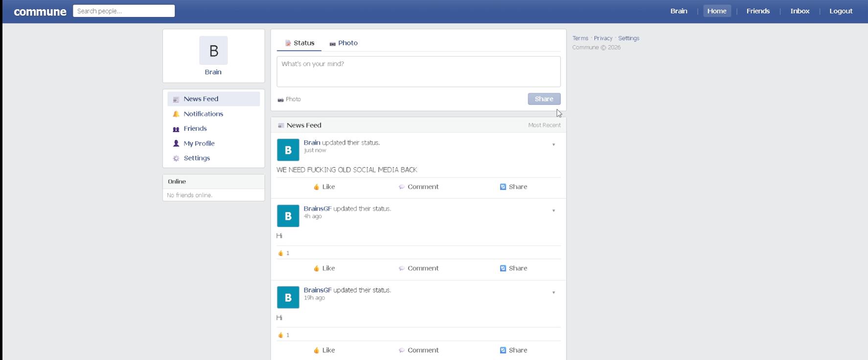The height and width of the screenshot is (360, 868).
Task: Click the Search people field
Action: click(124, 11)
